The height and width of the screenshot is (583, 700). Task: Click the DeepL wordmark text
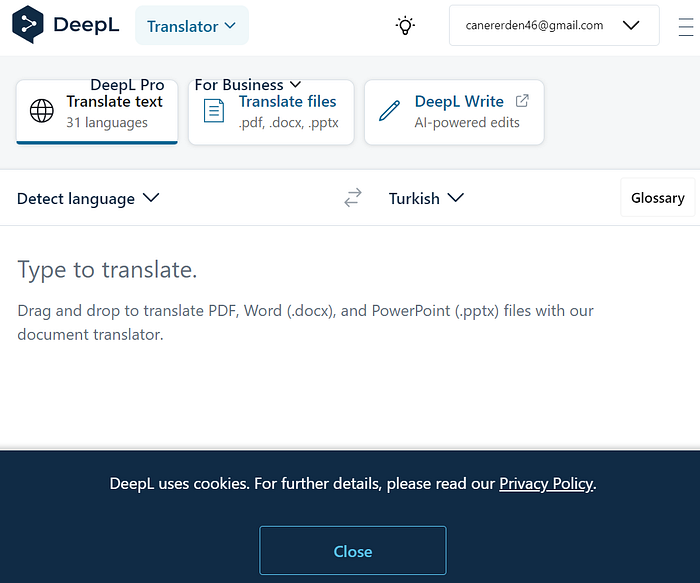(x=86, y=25)
